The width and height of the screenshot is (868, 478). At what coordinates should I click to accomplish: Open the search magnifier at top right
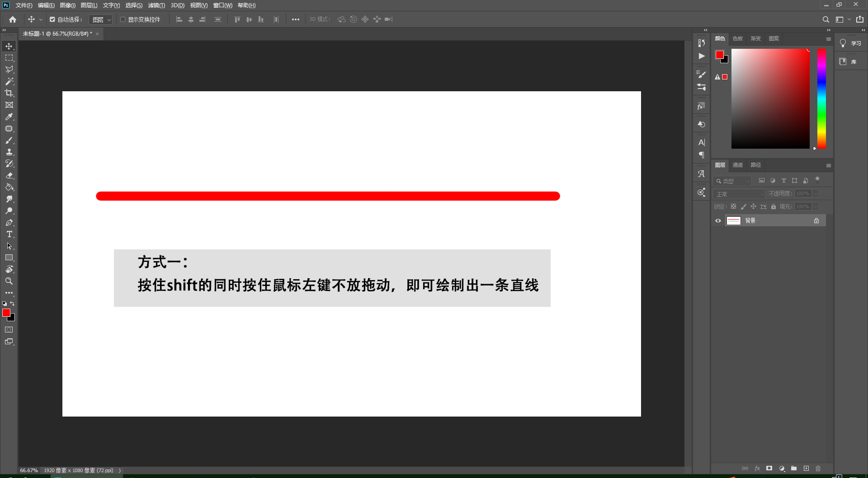pyautogui.click(x=826, y=19)
